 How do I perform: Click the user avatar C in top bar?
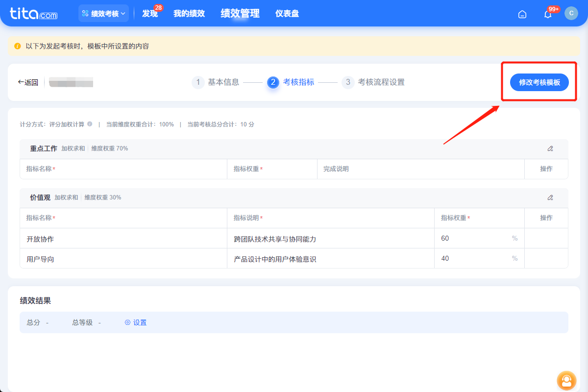[571, 14]
